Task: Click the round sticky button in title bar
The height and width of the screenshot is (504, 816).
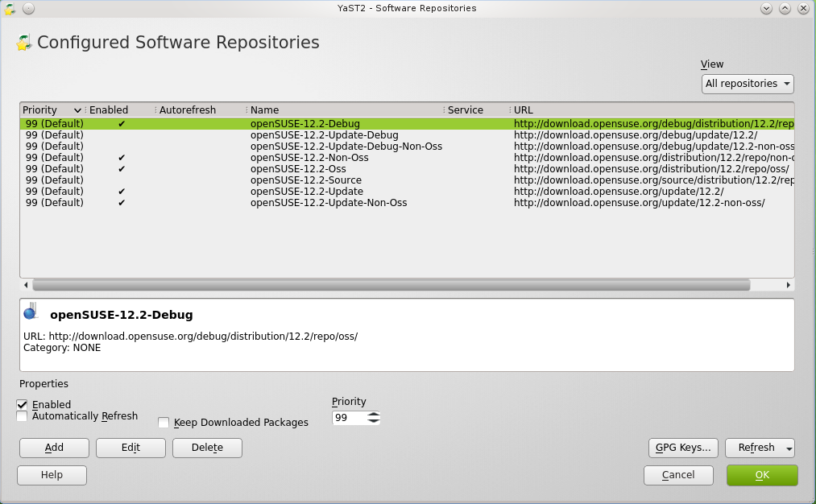Action: (29, 8)
